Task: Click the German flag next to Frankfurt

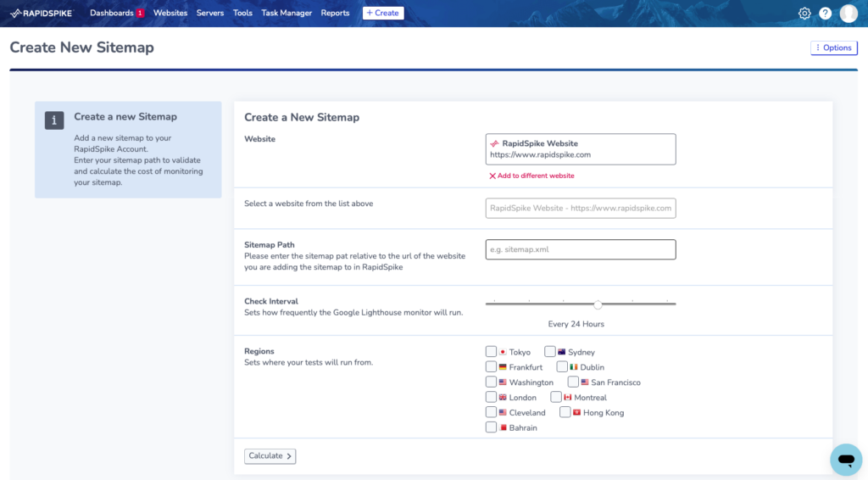Action: 503,367
